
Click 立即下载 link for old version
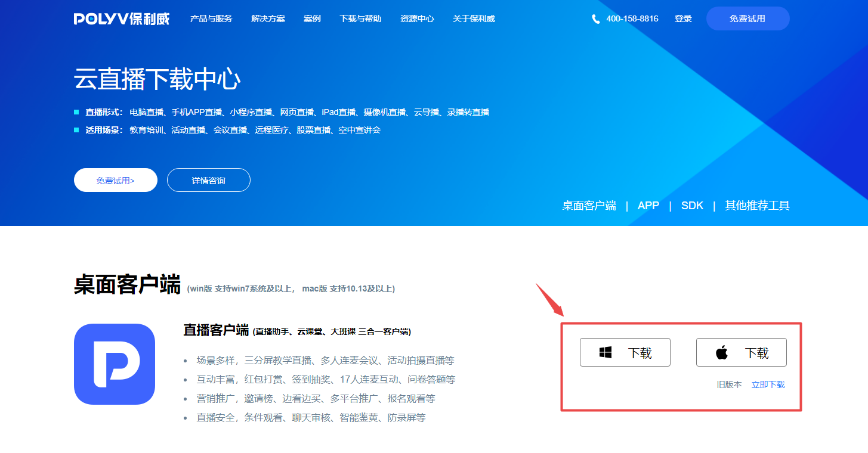tap(768, 384)
